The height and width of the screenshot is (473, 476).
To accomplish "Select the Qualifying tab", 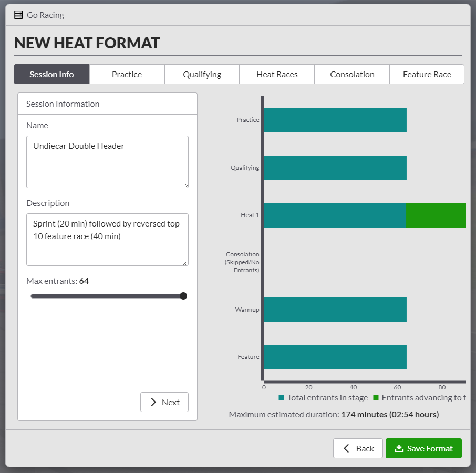I will pyautogui.click(x=202, y=74).
